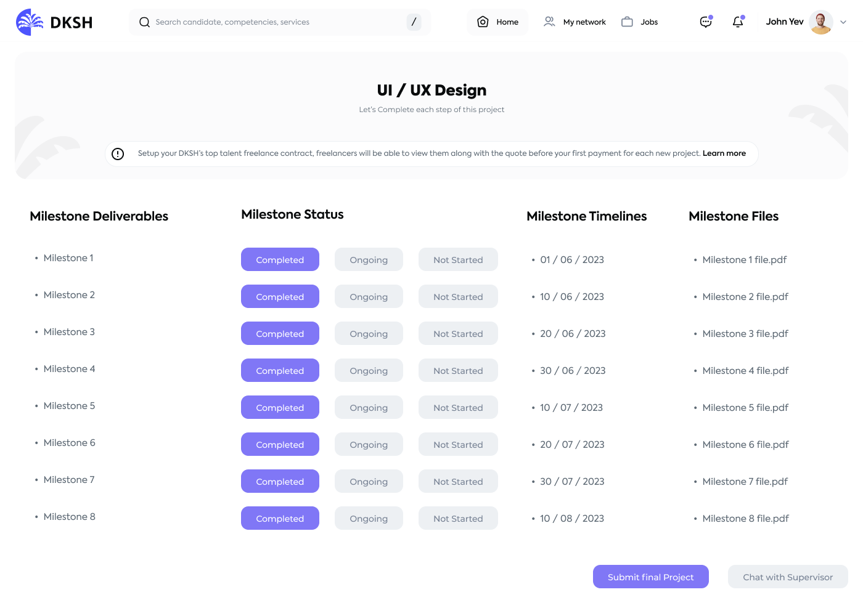
Task: Mark Milestone 6 as Not Started
Action: (x=458, y=444)
